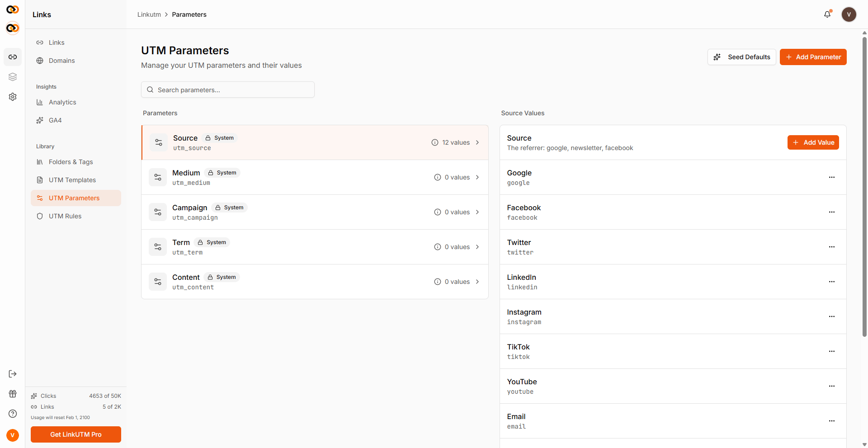Click the page vertical scrollbar thumb
Viewport: 868px width, 448px height.
click(864, 186)
